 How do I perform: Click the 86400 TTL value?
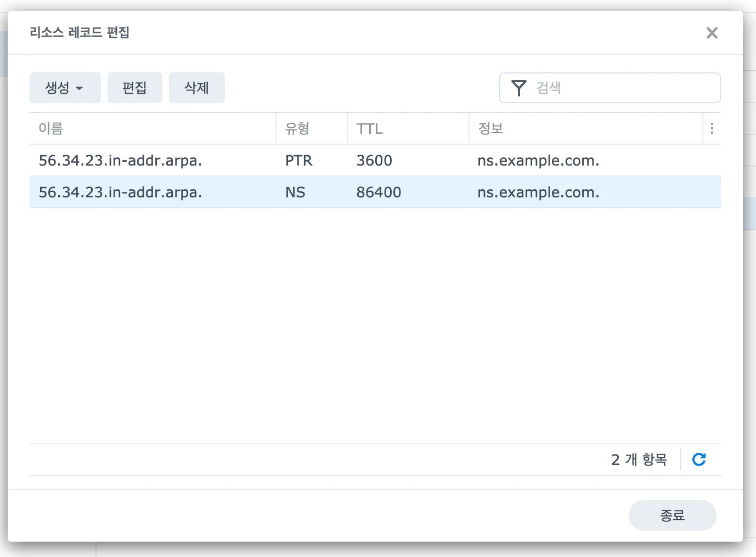pos(379,192)
